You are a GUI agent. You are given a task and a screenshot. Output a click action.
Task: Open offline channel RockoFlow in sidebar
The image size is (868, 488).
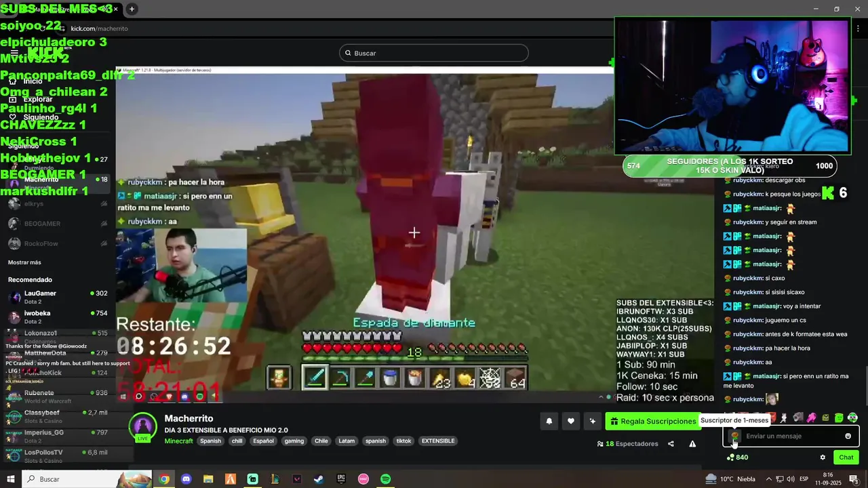tap(58, 243)
